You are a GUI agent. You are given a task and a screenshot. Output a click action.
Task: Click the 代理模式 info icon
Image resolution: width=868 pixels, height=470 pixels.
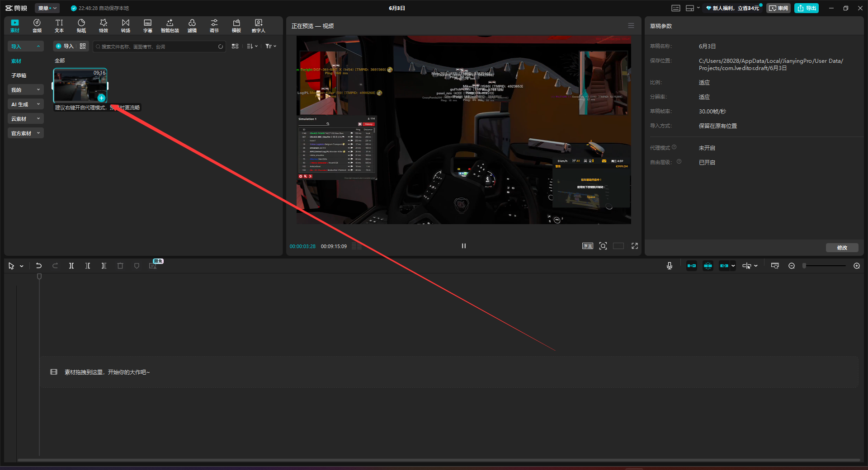674,147
